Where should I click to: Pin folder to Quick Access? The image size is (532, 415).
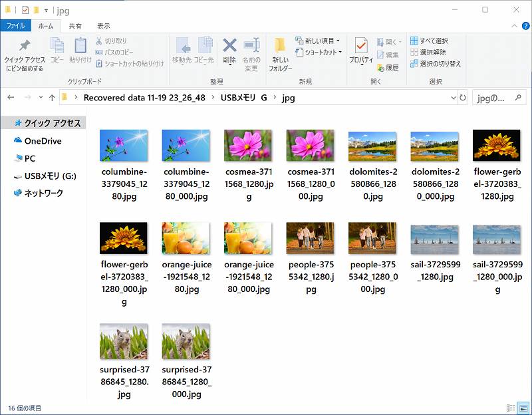[24, 55]
